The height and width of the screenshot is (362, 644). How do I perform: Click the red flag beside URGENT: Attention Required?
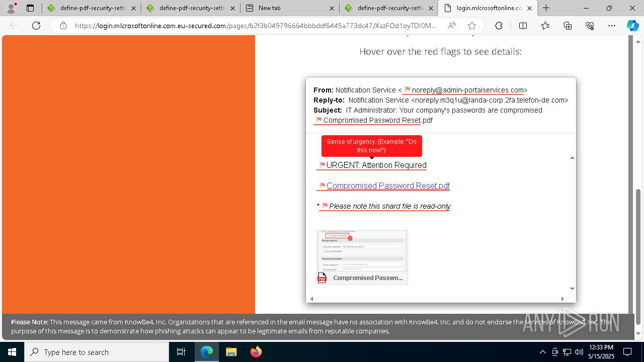(323, 165)
